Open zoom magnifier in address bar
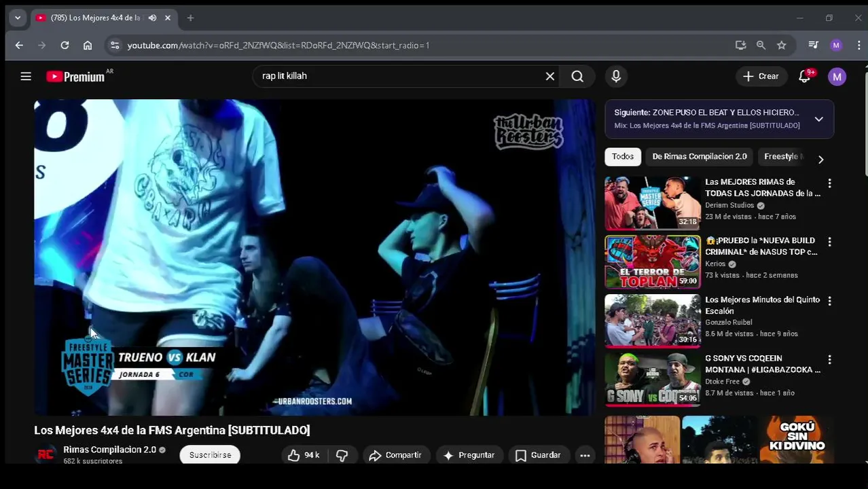This screenshot has height=489, width=868. 761,45
